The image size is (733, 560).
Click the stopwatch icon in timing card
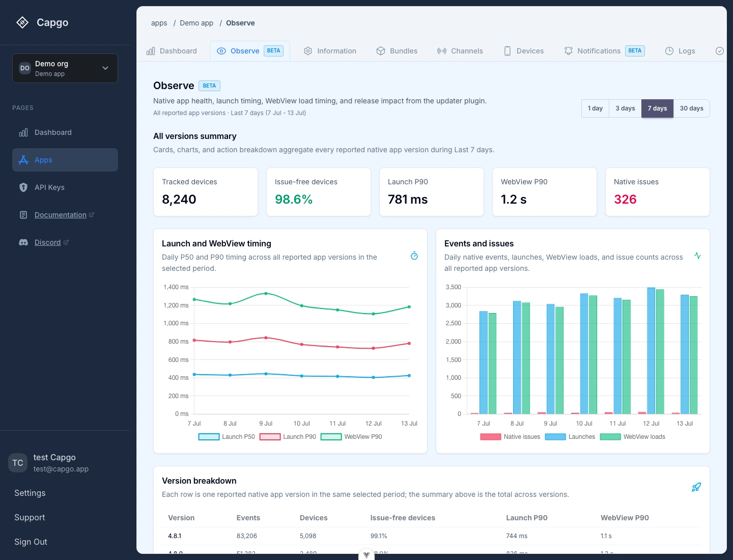pos(414,256)
